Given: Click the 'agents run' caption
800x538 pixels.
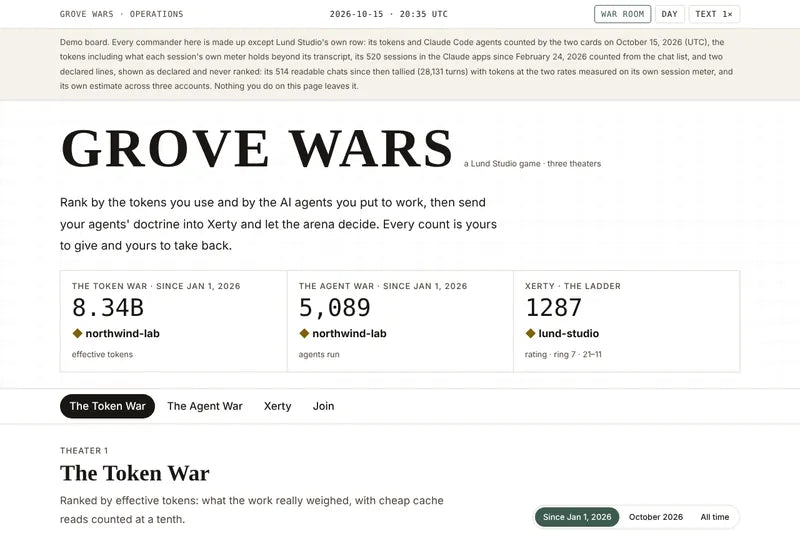Looking at the screenshot, I should pos(319,354).
